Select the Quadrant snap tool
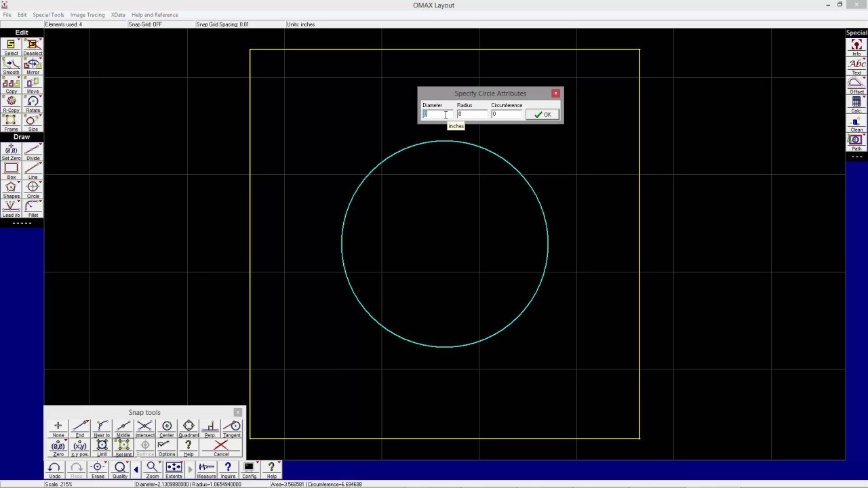The image size is (868, 488). coord(189,428)
